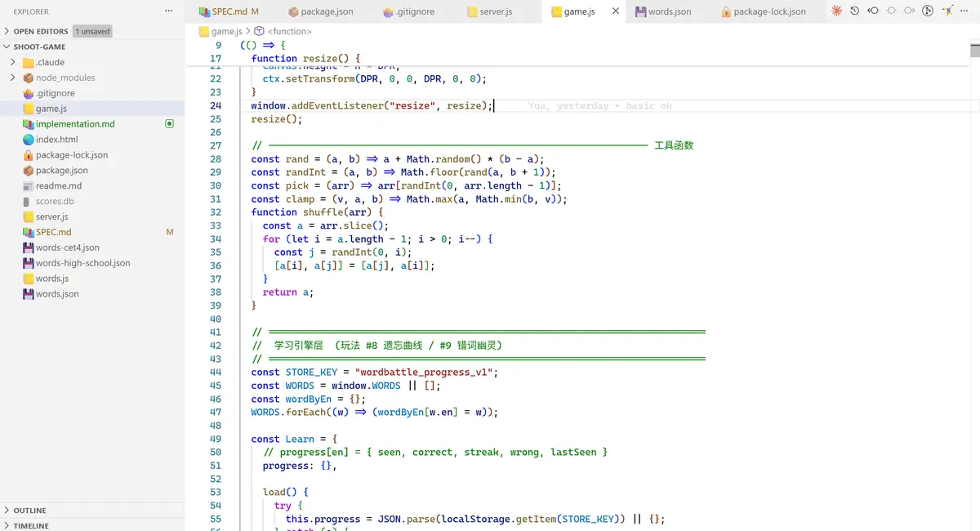Open Explorer panel Views and More Actions ellipsis
Viewport: 980px width, 531px height.
(168, 11)
